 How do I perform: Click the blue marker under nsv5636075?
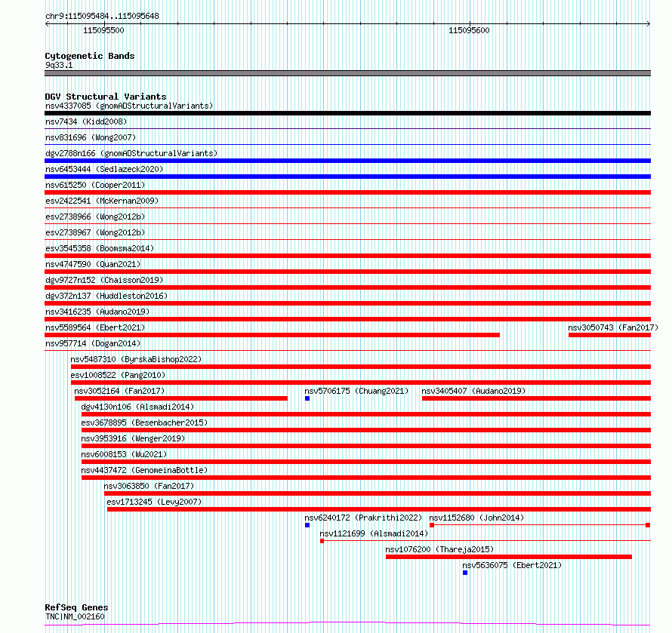coord(465,573)
